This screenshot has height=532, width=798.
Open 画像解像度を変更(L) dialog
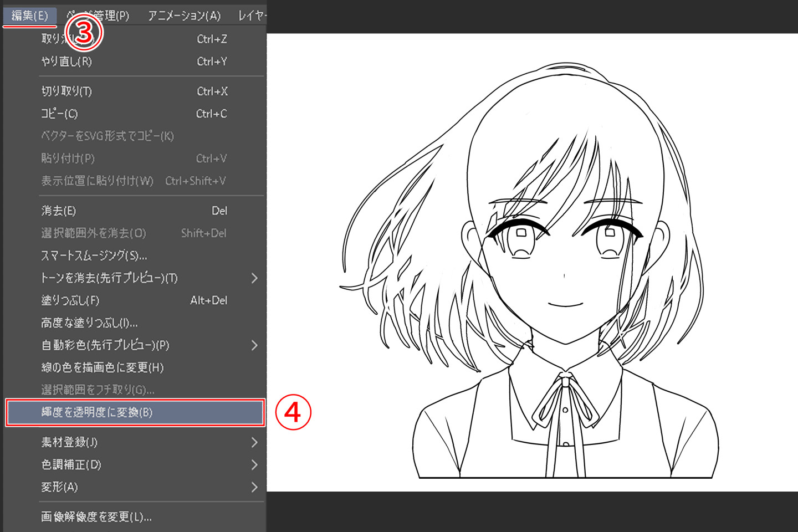click(x=96, y=516)
